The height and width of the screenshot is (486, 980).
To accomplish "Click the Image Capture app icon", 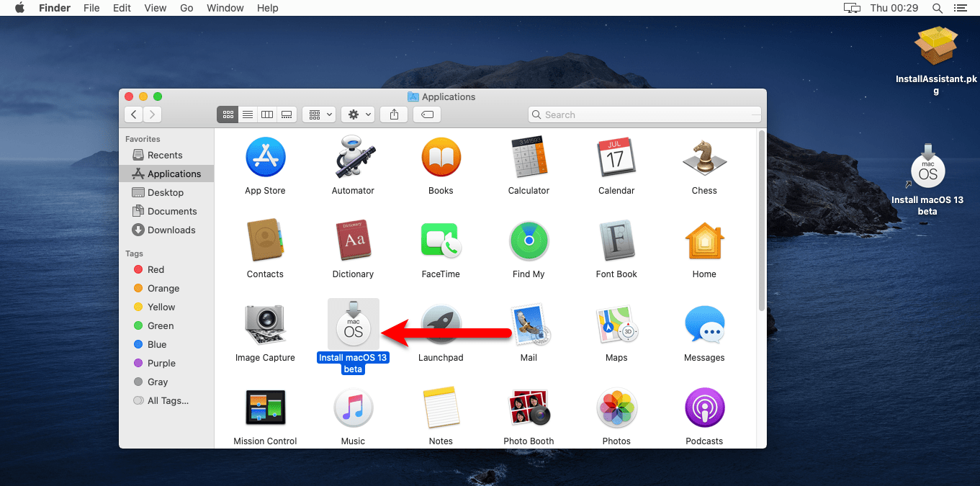I will 265,324.
